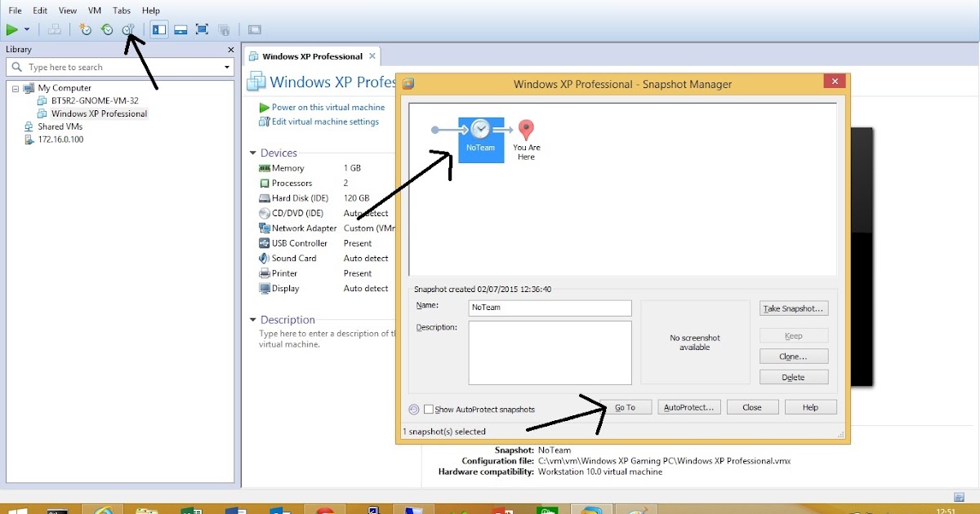The width and height of the screenshot is (980, 514).
Task: Open the Edit menu
Action: coord(40,11)
